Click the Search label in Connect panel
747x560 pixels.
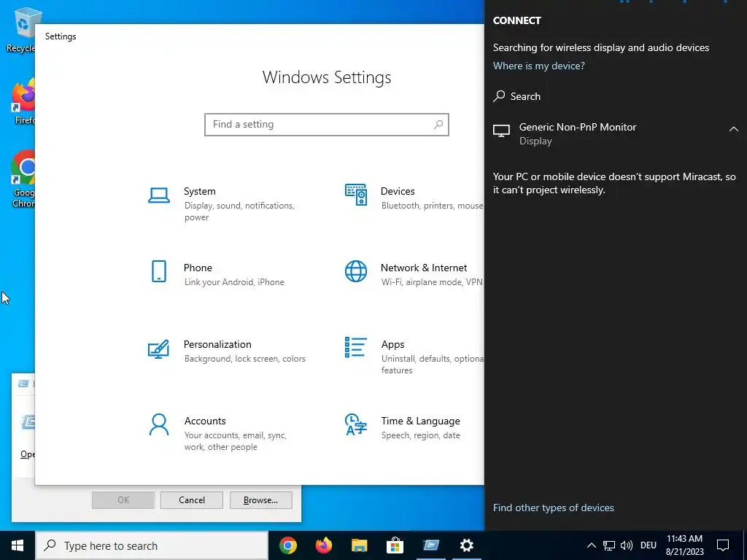(x=525, y=96)
